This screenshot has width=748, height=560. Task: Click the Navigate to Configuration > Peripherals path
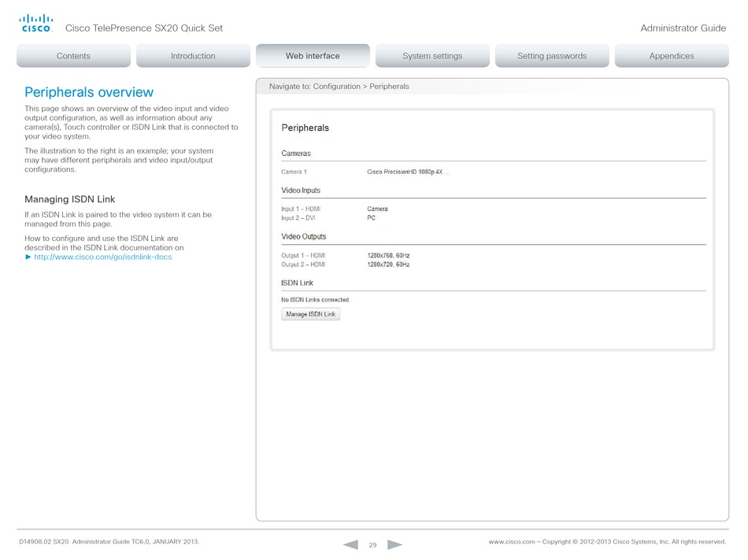[x=339, y=87]
